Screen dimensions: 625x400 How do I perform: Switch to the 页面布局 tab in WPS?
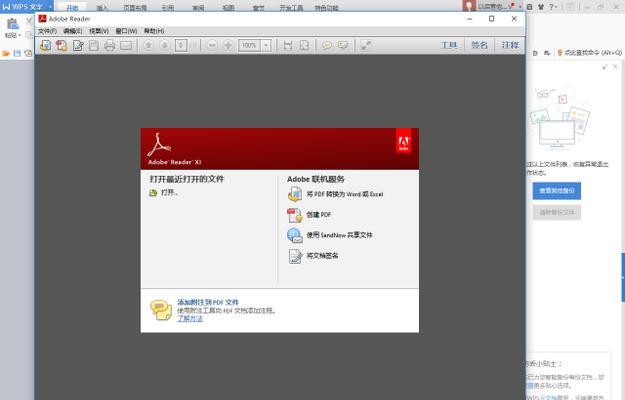click(135, 8)
